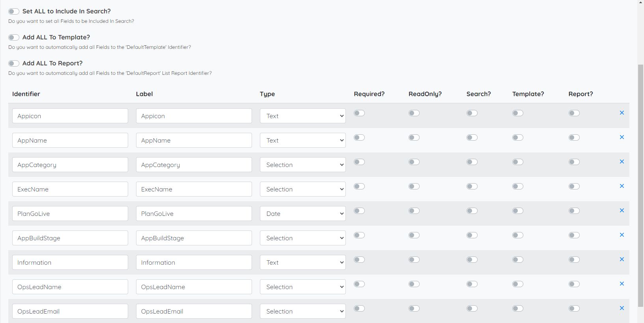Edit the OpsLeadEmail Identifier field

[x=70, y=311]
